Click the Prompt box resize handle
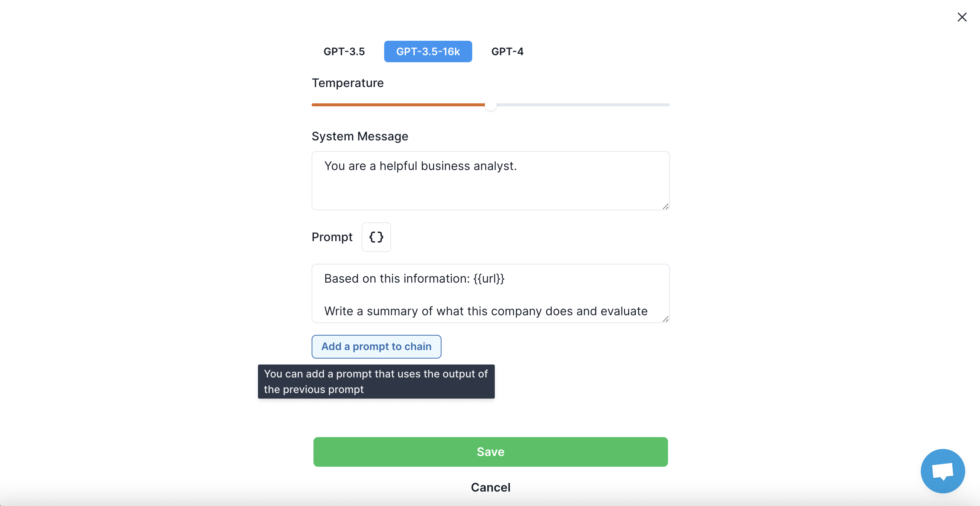Viewport: 980px width, 506px height. [665, 319]
